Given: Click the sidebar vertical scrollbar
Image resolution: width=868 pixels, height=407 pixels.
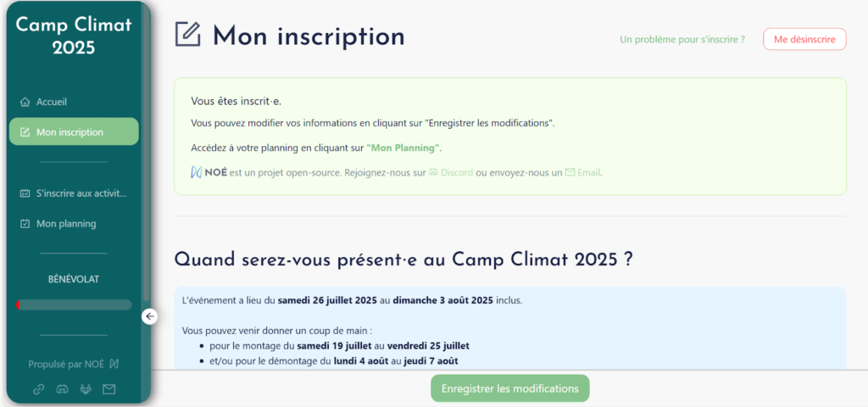Looking at the screenshot, I should pos(146,155).
